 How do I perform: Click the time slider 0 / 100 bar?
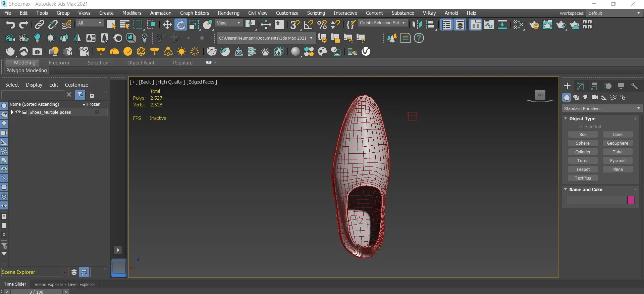[36, 292]
